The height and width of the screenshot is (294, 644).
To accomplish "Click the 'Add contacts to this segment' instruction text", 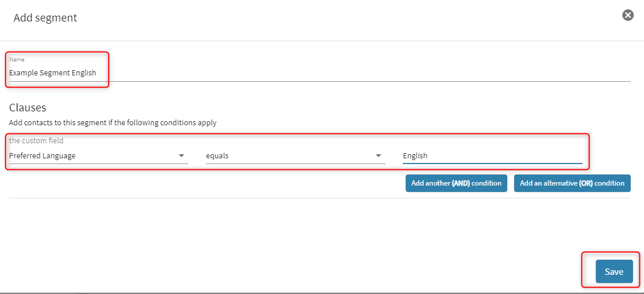I will click(x=112, y=123).
